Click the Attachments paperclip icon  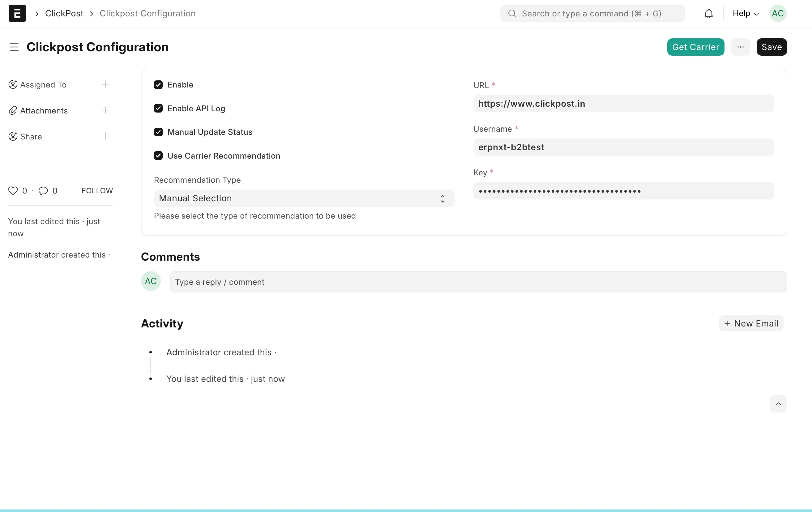13,110
